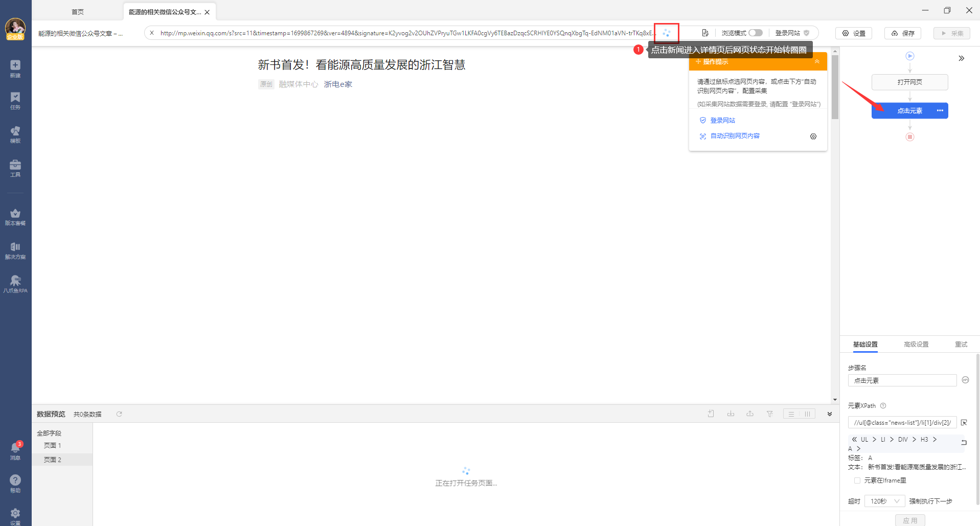Image resolution: width=980 pixels, height=526 pixels.
Task: Open the 超时 120秒 dropdown
Action: pos(884,501)
